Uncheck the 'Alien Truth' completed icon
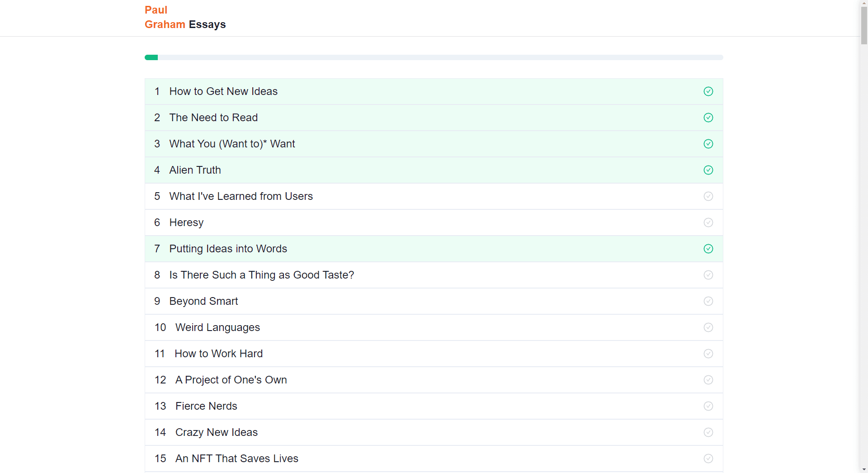This screenshot has width=868, height=473. click(708, 170)
